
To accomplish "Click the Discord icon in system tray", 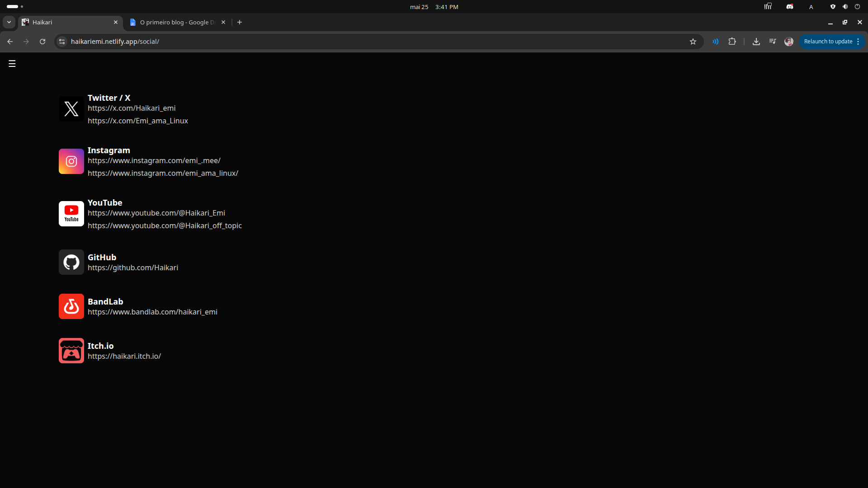I will click(x=790, y=7).
